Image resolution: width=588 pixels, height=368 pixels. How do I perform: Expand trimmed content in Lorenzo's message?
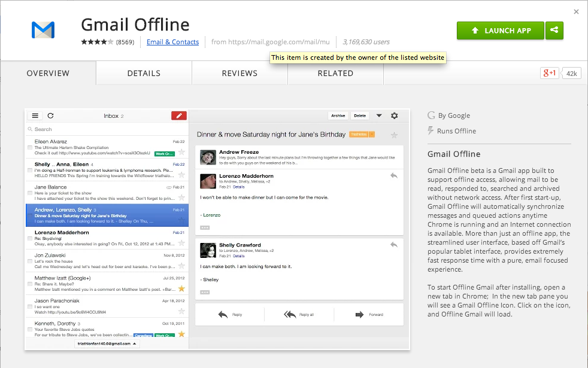point(205,228)
